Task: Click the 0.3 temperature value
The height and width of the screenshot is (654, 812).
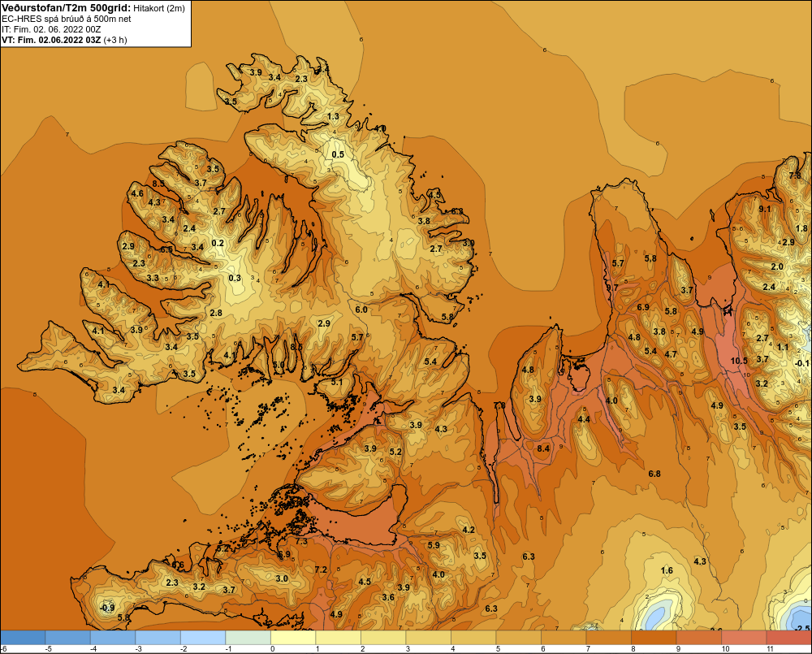Action: 235,278
